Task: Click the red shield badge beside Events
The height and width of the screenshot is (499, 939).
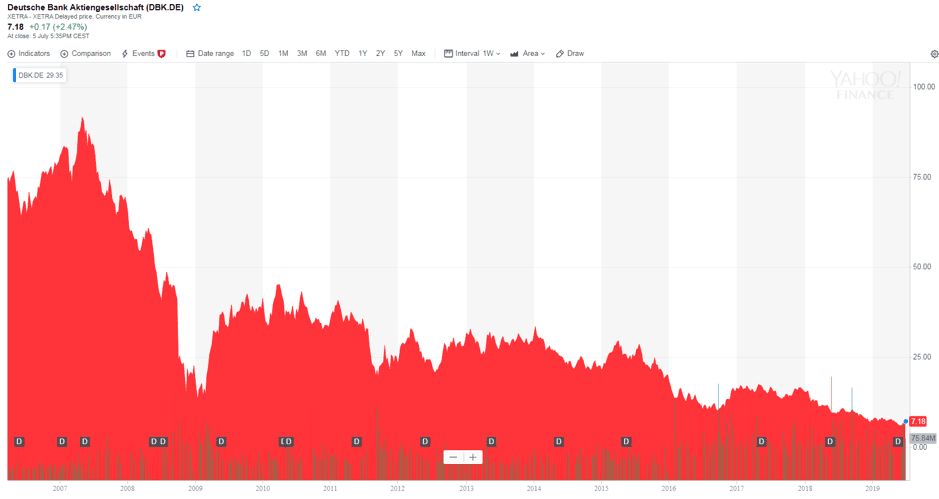Action: point(161,54)
